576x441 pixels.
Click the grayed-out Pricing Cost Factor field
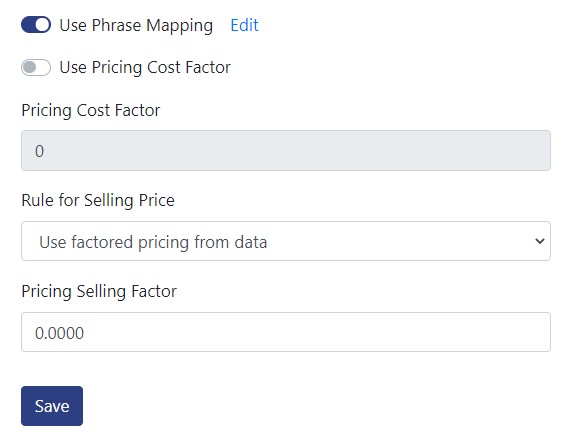(x=286, y=150)
